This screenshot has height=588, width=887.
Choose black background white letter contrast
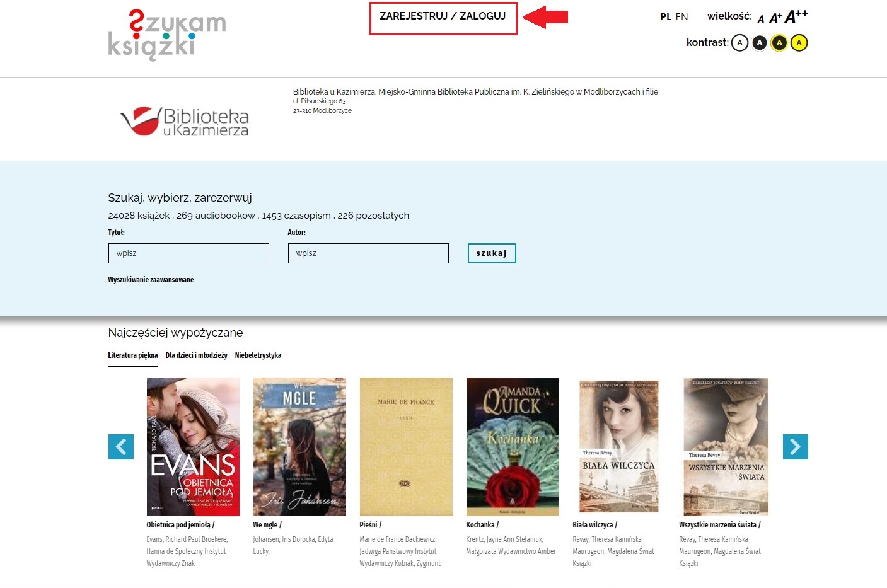760,43
